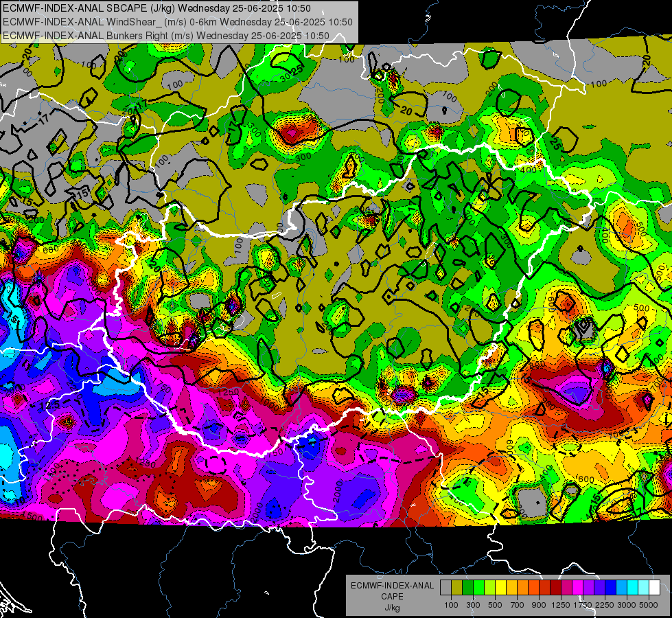Pick the gray swatch in CAPE legend
The image size is (672, 618).
click(x=445, y=587)
